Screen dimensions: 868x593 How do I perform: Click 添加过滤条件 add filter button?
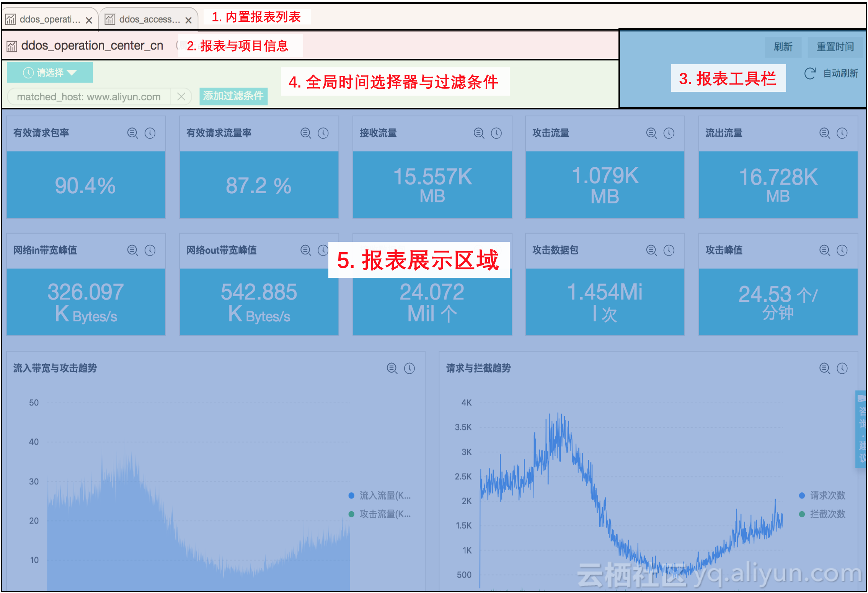pyautogui.click(x=233, y=96)
